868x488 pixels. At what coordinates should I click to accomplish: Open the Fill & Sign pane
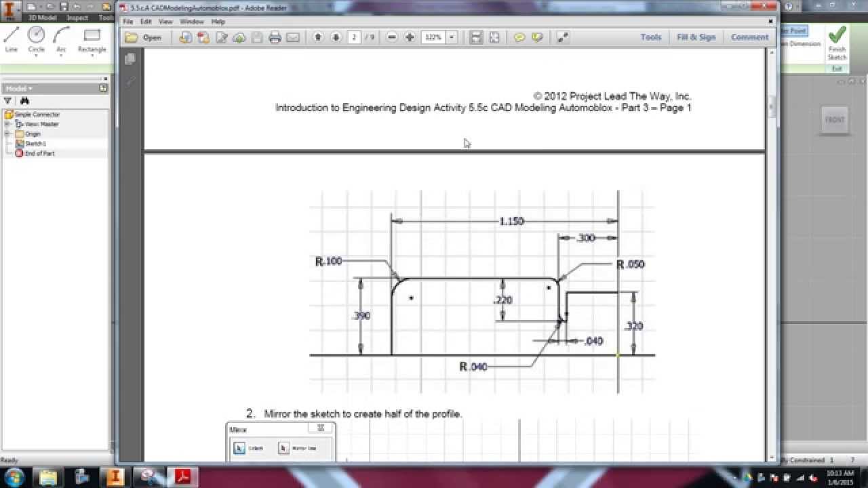(696, 37)
